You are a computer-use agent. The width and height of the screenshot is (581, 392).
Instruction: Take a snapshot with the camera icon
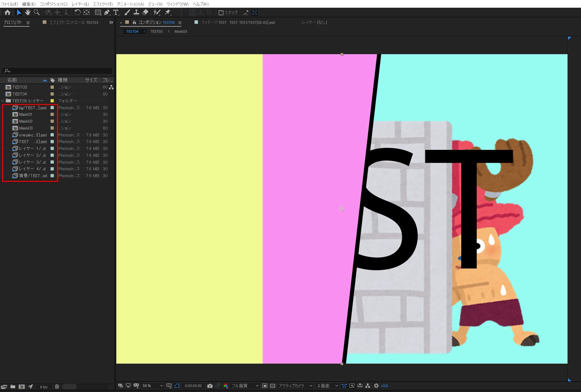click(210, 386)
